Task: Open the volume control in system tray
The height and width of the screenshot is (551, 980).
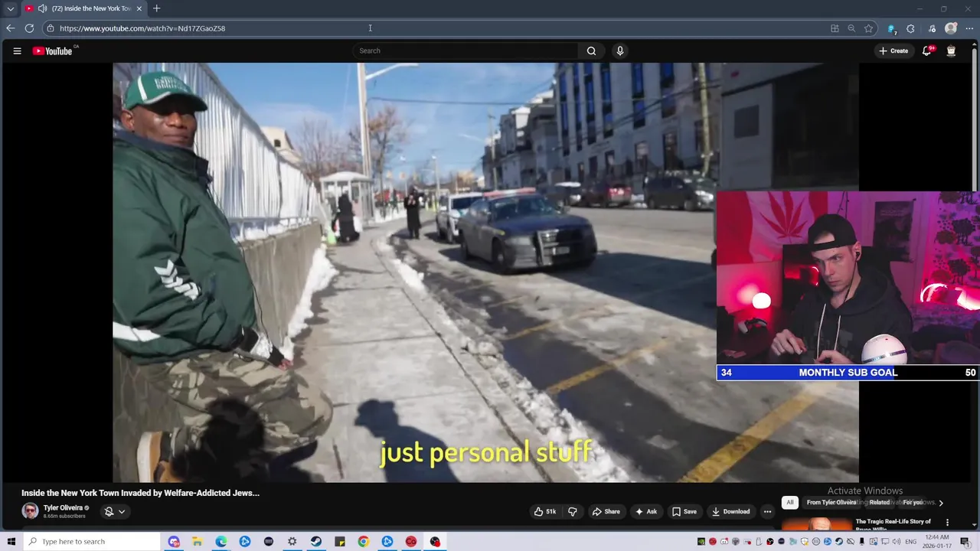Action: [897, 542]
